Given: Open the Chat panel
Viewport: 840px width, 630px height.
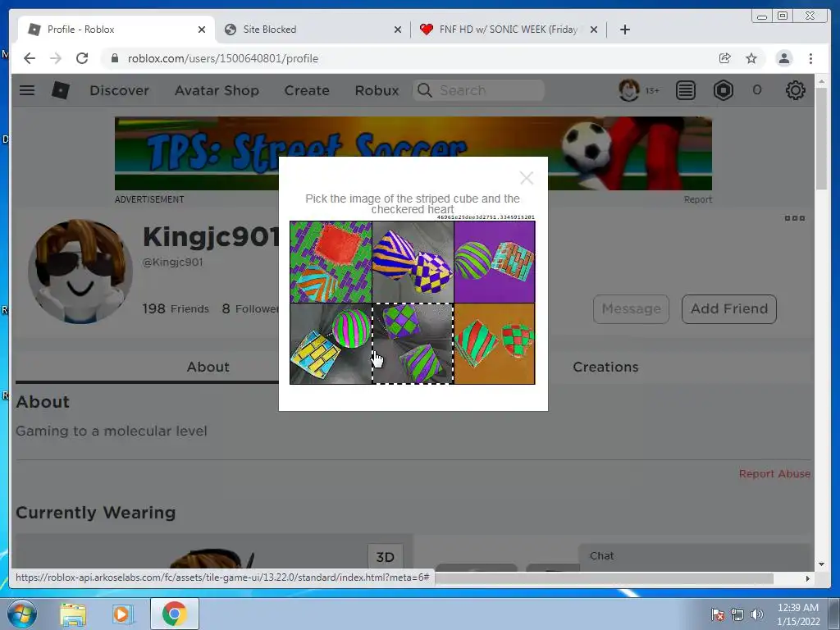Looking at the screenshot, I should [694, 557].
